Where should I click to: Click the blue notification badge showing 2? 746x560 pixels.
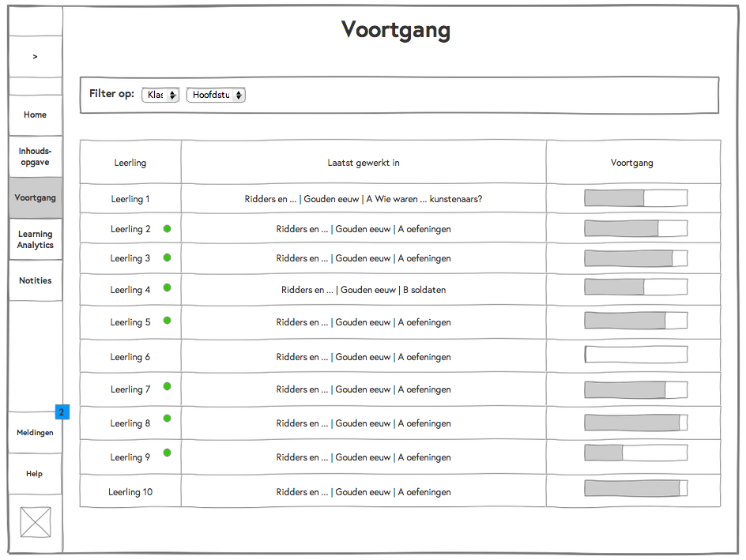pyautogui.click(x=62, y=412)
